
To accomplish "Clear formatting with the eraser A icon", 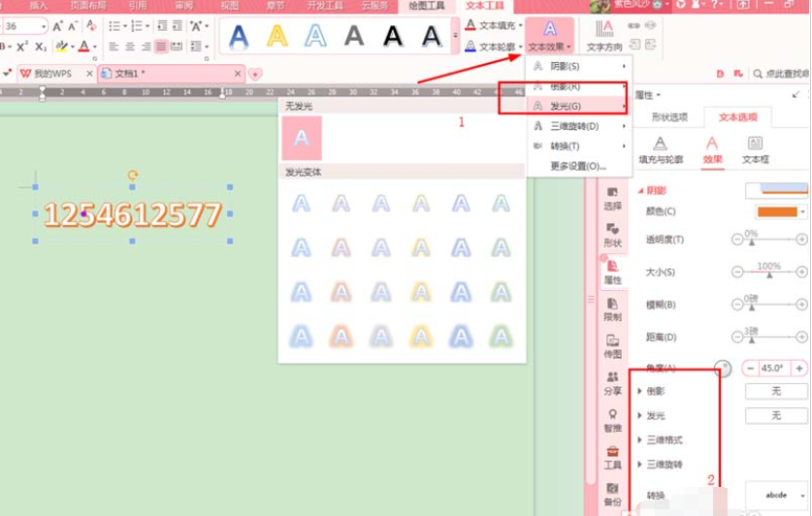I will pyautogui.click(x=90, y=25).
